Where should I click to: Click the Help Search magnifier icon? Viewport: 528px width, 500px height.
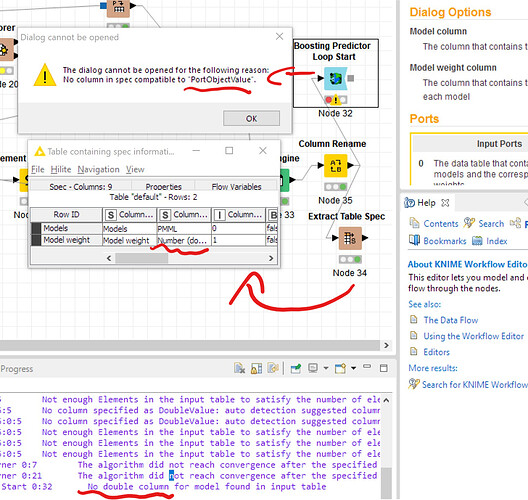(469, 223)
